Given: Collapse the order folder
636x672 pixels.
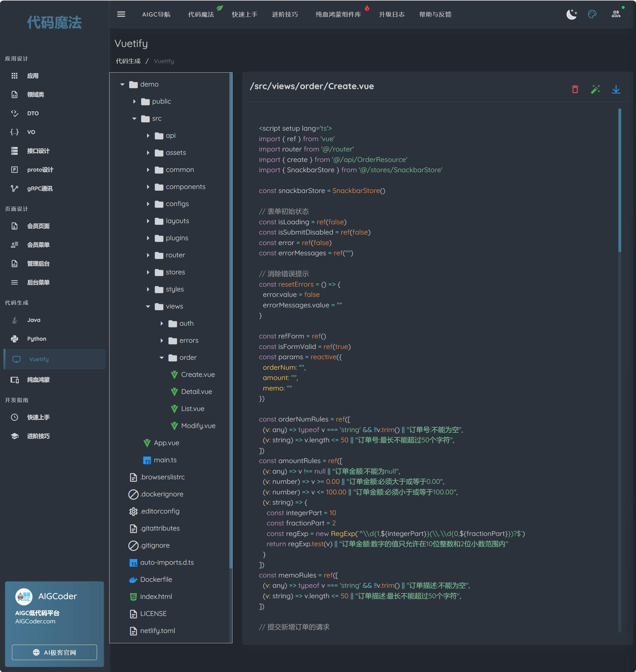Looking at the screenshot, I should click(x=162, y=357).
